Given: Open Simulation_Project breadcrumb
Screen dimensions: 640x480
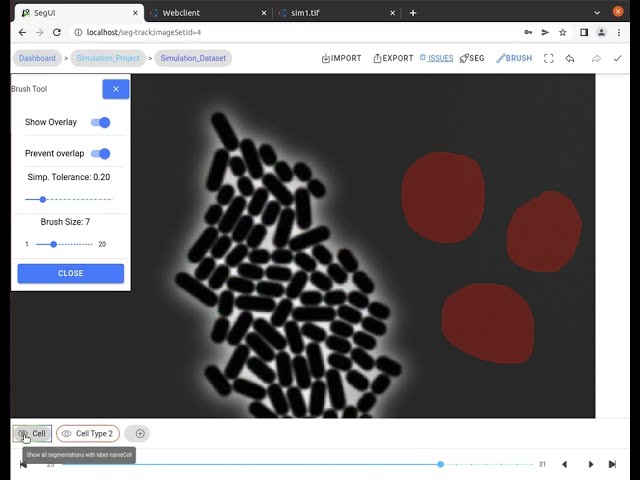Looking at the screenshot, I should click(x=108, y=58).
